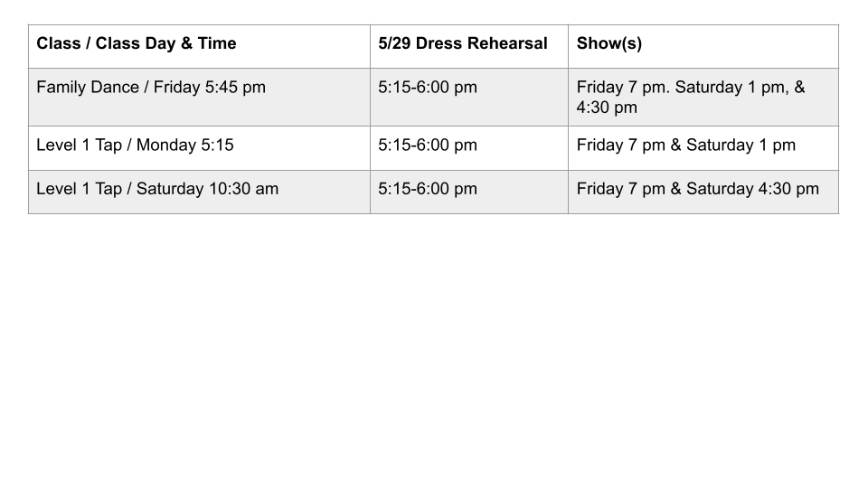Select 'Friday 7 pm. Saturday 1 pm, &' show text
The image size is (868, 488).
point(691,87)
